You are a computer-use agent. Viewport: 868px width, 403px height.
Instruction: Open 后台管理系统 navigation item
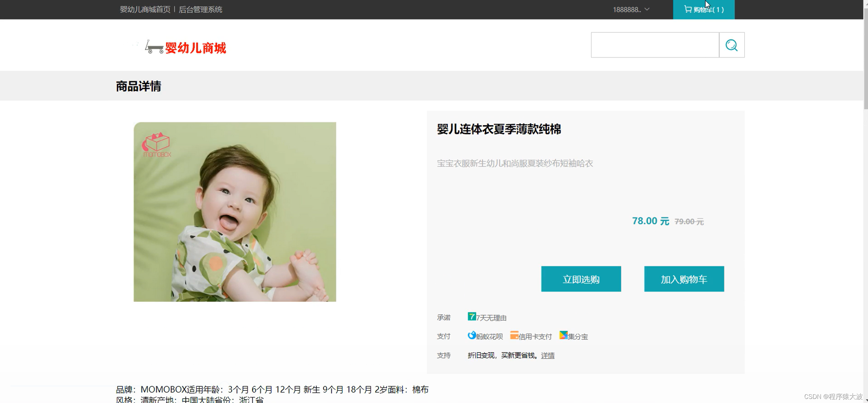(x=200, y=9)
